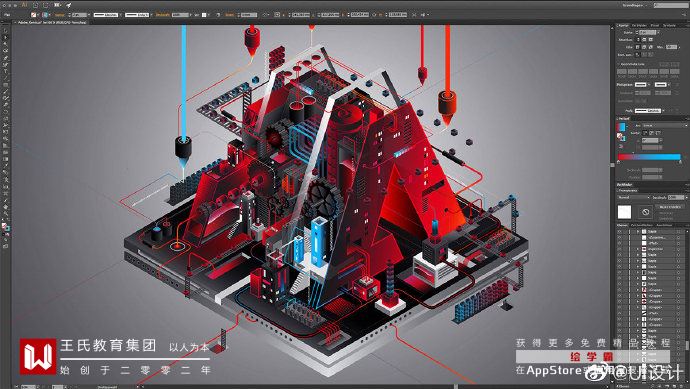The height and width of the screenshot is (389, 690).
Task: Open the orange Stroke link in control bar
Action: point(59,15)
